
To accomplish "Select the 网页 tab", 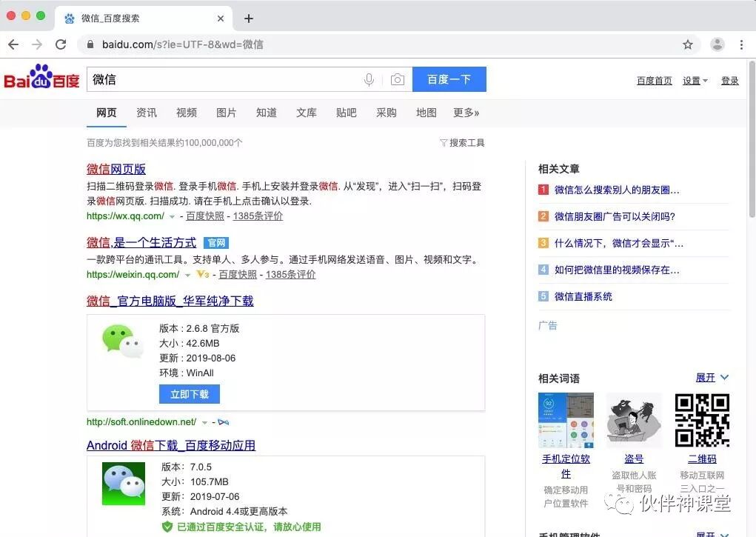I will click(106, 113).
